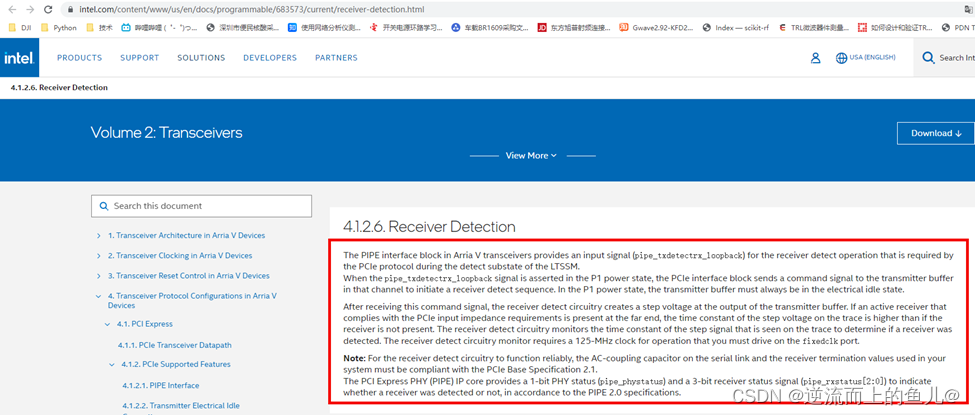Open the Gwave2.92-KFD2 bookmark
This screenshot has width=975, height=415.
click(657, 27)
